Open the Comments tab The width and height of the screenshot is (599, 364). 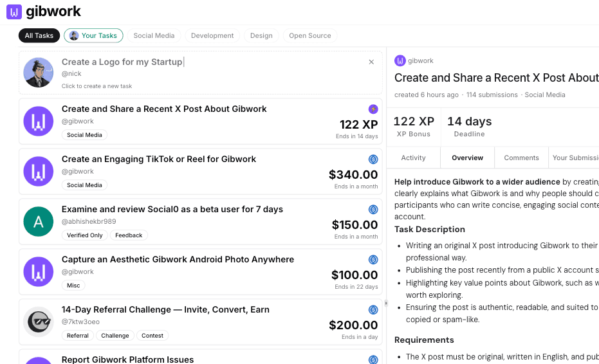tap(521, 158)
